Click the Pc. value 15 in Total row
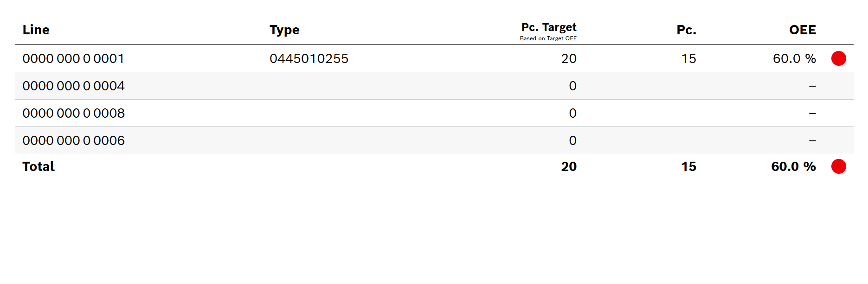Image resolution: width=868 pixels, height=284 pixels. pyautogui.click(x=688, y=167)
